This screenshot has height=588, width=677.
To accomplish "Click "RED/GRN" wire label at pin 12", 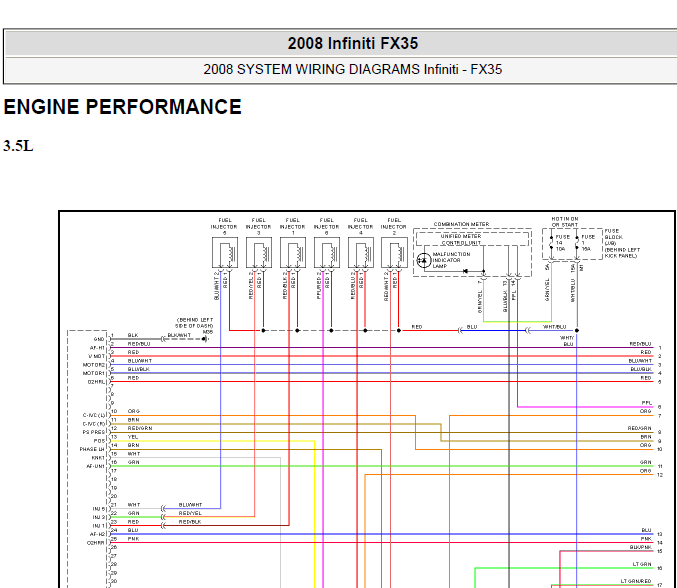I will tap(140, 428).
